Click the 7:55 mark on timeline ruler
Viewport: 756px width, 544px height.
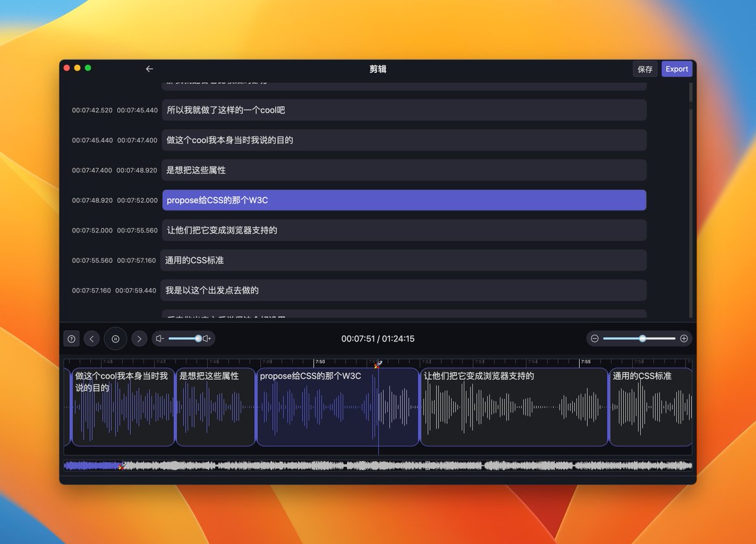(585, 362)
